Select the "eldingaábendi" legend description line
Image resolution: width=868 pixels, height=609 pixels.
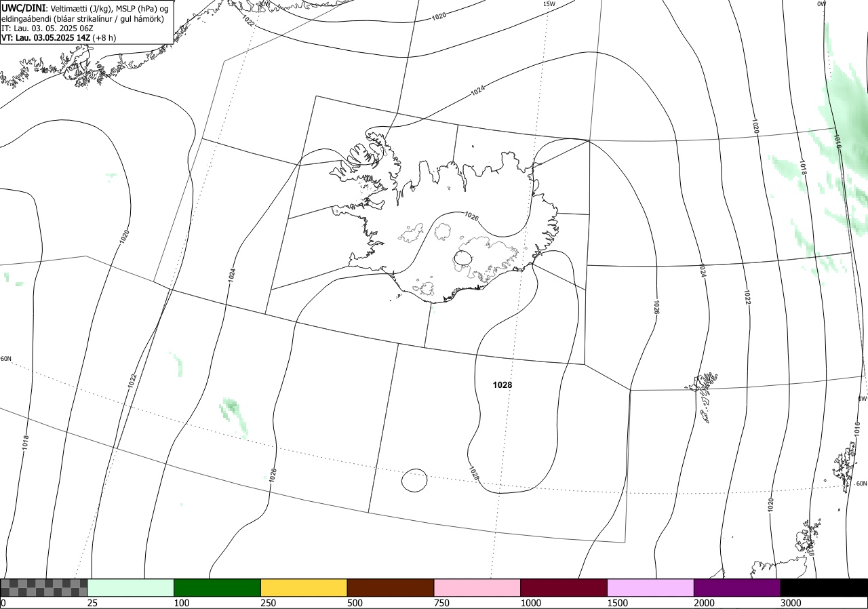(x=83, y=19)
